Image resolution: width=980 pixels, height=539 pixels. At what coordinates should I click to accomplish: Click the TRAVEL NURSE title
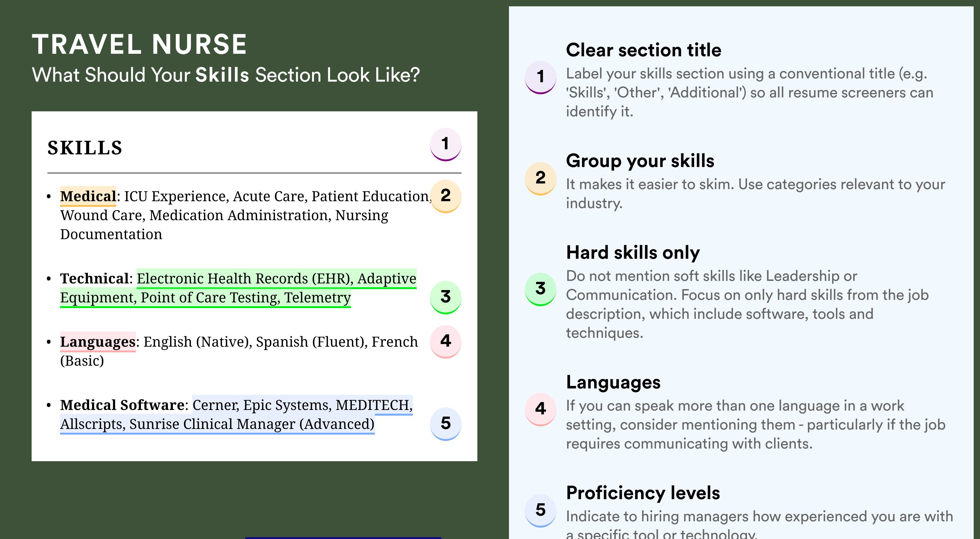pyautogui.click(x=140, y=44)
